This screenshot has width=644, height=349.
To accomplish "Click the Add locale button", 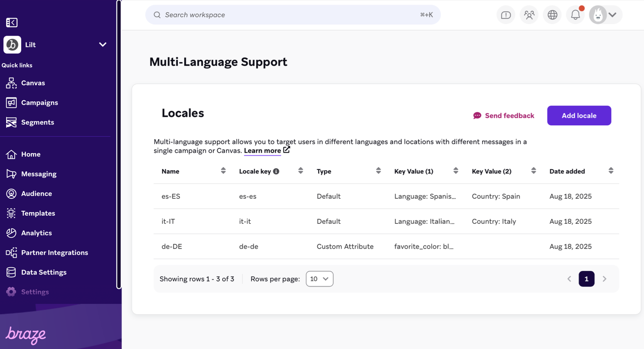I will 579,115.
